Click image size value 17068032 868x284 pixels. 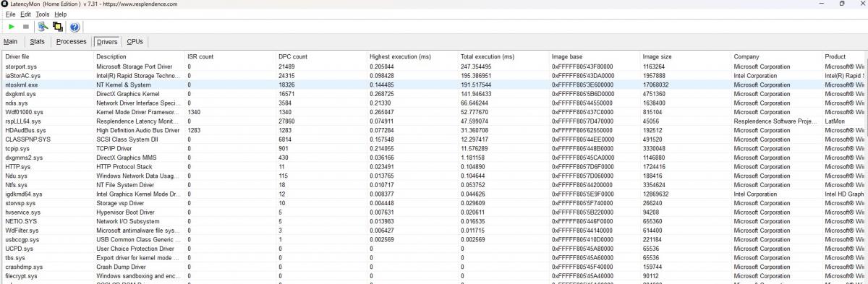(x=657, y=85)
